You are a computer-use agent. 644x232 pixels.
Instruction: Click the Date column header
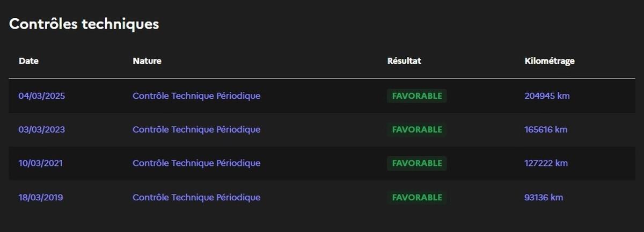[x=28, y=61]
